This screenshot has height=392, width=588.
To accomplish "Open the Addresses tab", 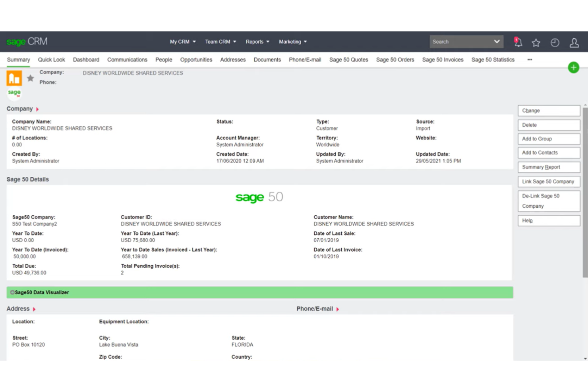I will (233, 60).
